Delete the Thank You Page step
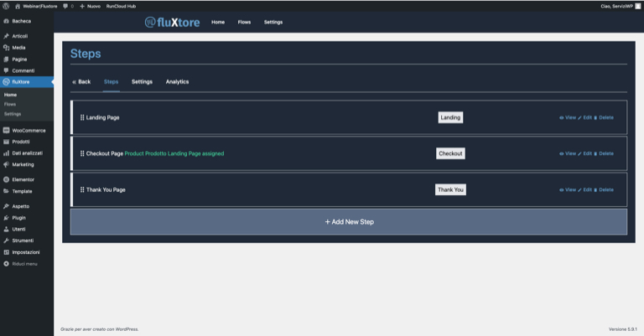The height and width of the screenshot is (336, 644). click(604, 189)
